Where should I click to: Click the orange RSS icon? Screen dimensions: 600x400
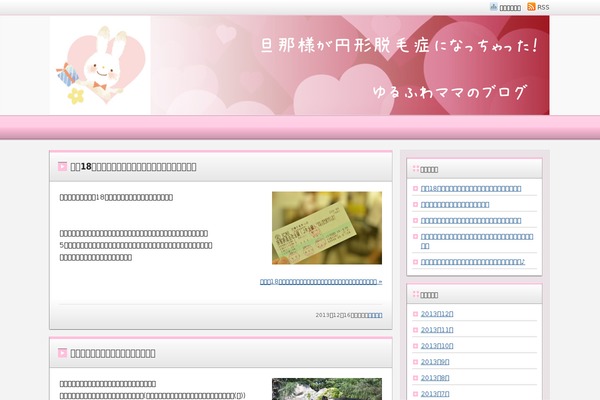click(x=531, y=7)
